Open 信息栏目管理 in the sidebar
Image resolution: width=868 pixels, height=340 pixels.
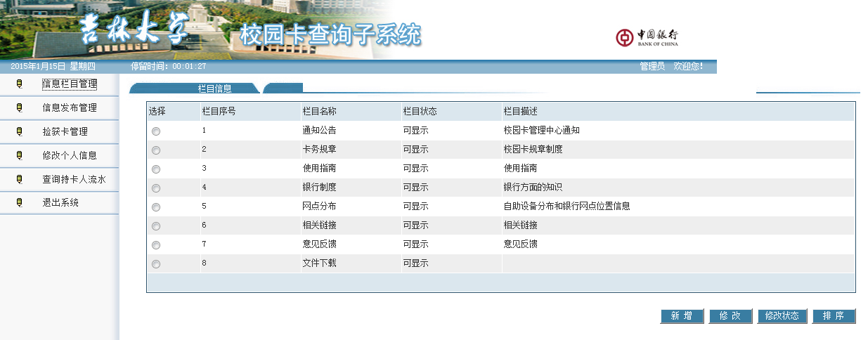point(70,84)
